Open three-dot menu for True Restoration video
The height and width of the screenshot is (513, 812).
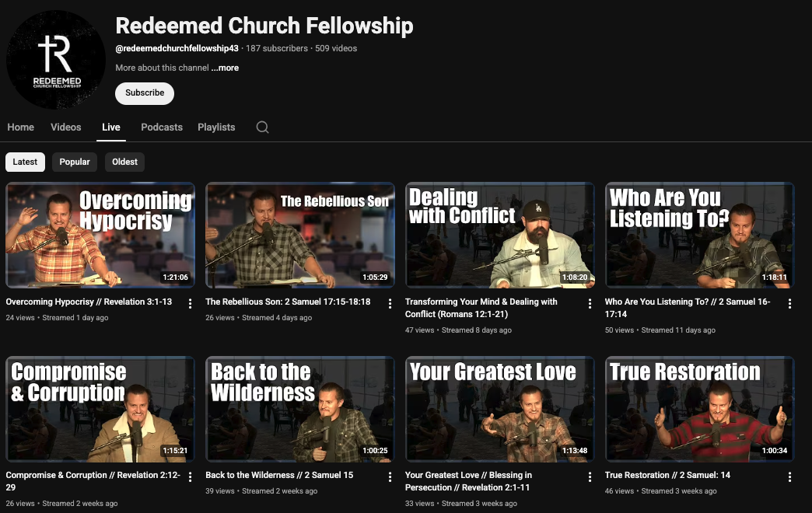(x=789, y=477)
